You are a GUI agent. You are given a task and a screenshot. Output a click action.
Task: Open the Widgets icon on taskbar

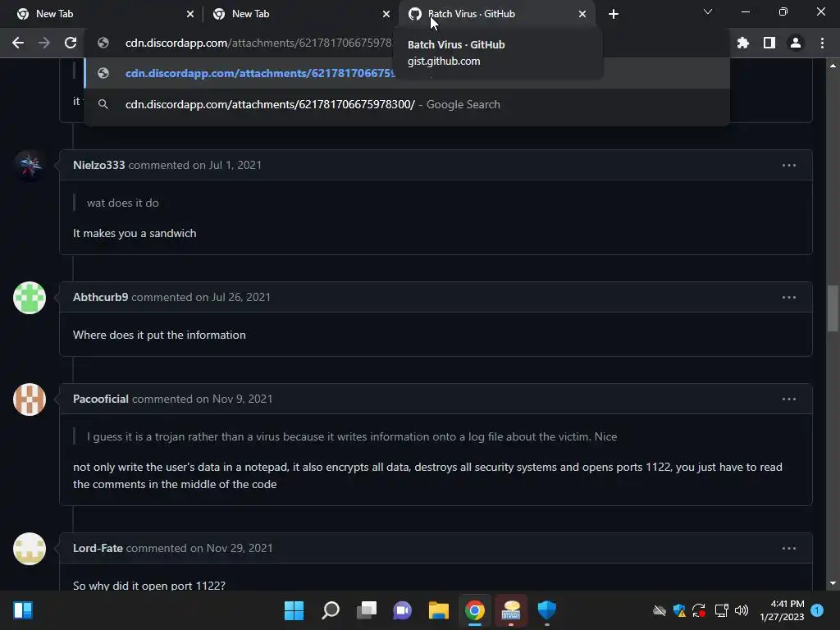coord(23,610)
